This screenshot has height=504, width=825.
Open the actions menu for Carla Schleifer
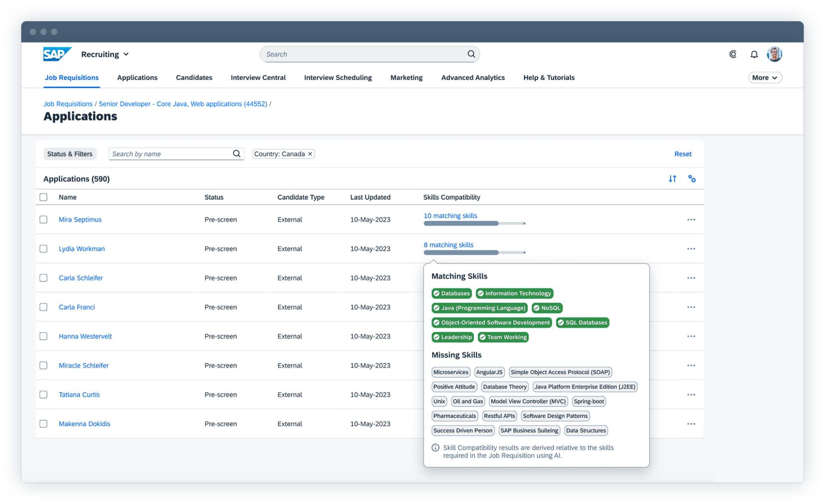tap(691, 278)
